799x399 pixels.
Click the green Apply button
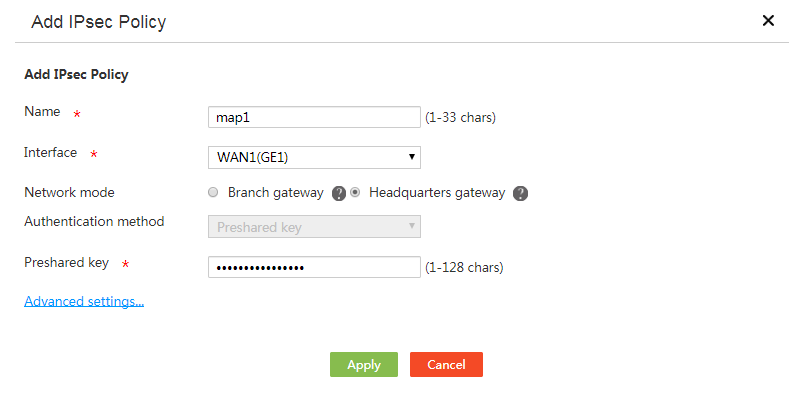coord(364,364)
